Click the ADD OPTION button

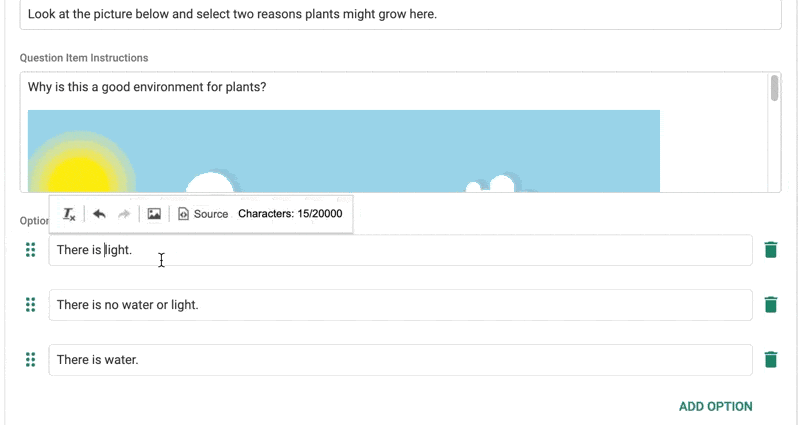pyautogui.click(x=715, y=407)
